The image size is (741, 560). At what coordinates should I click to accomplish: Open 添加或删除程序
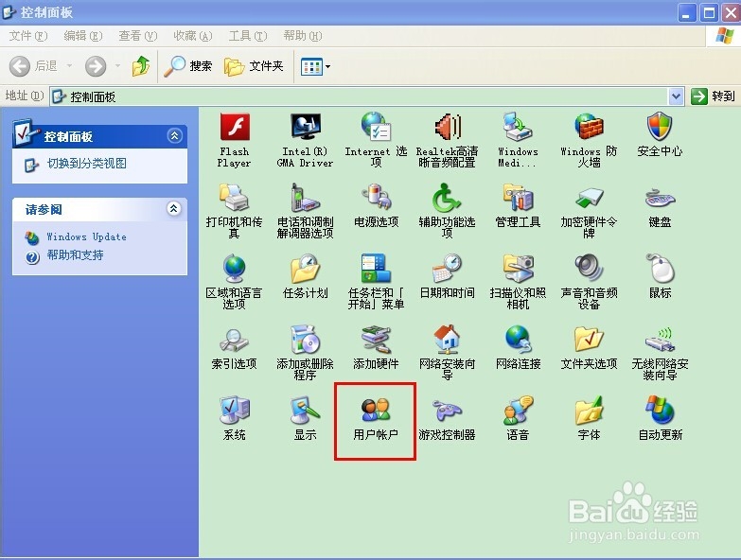click(x=306, y=353)
